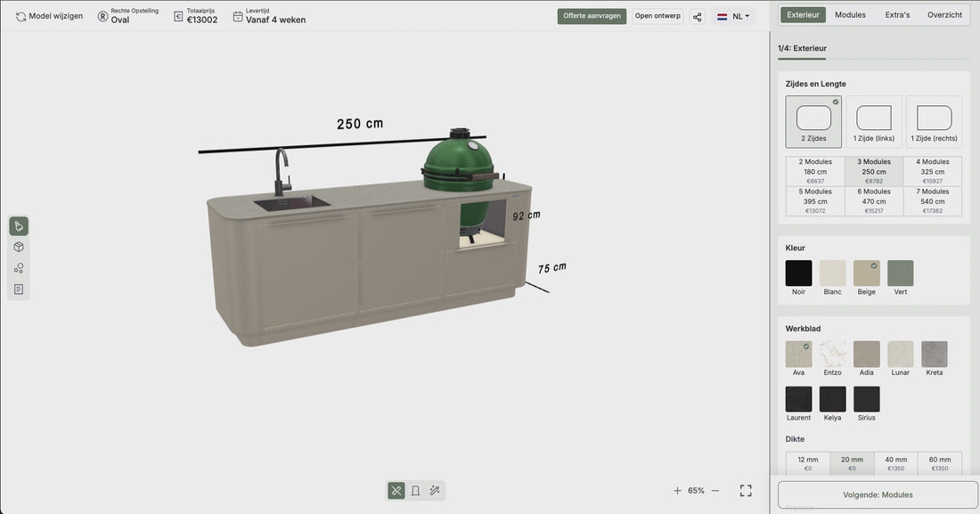
Task: Click the share design icon
Action: coord(698,16)
